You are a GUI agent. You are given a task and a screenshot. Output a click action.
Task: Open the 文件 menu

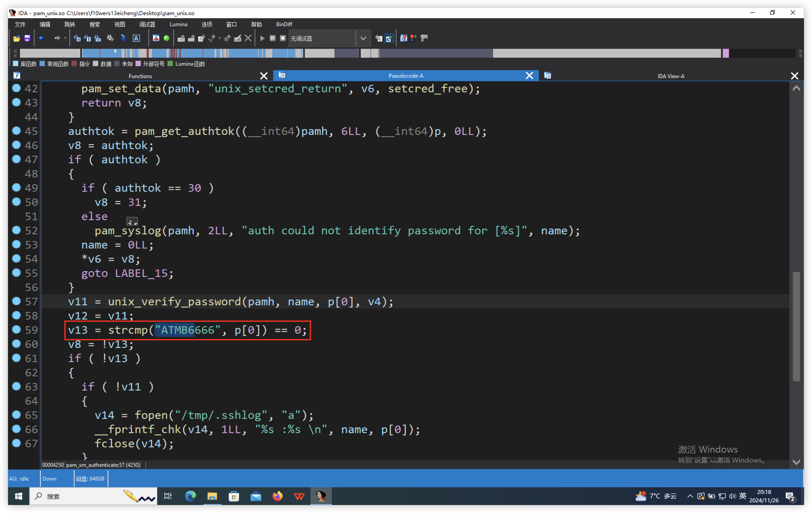click(x=20, y=24)
